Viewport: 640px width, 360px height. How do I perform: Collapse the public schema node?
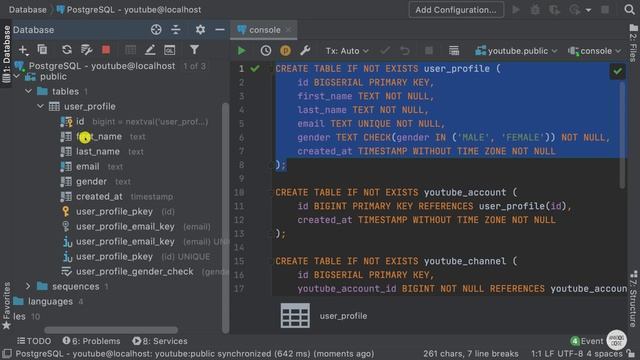17,76
